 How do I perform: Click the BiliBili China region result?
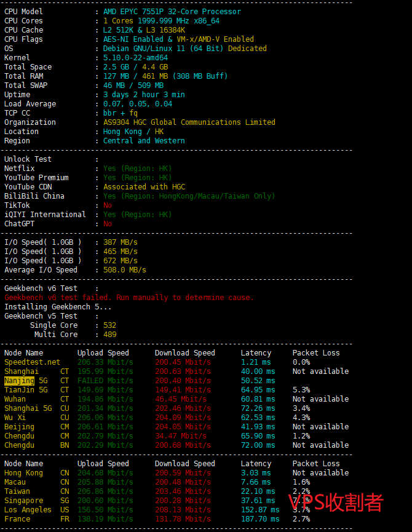point(189,196)
